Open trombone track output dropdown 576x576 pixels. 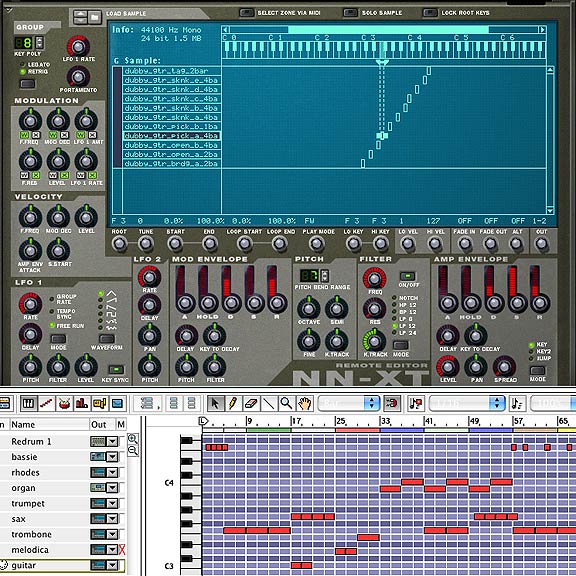(x=112, y=534)
